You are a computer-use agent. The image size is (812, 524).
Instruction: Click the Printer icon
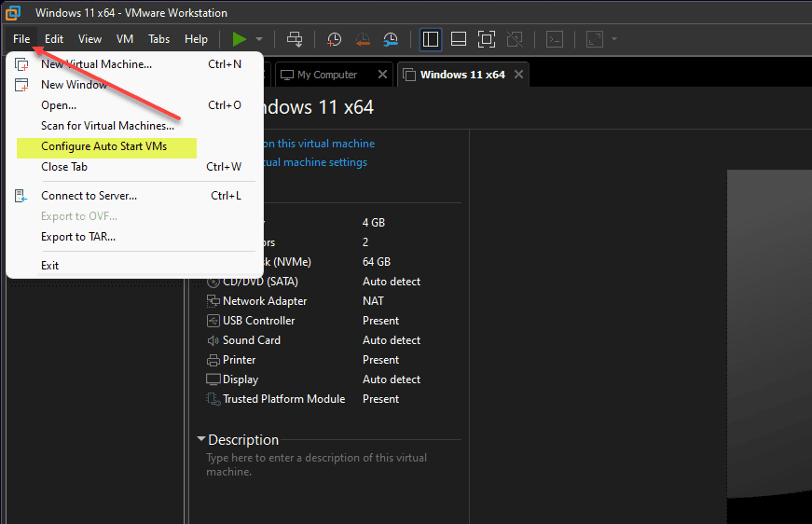tap(213, 361)
